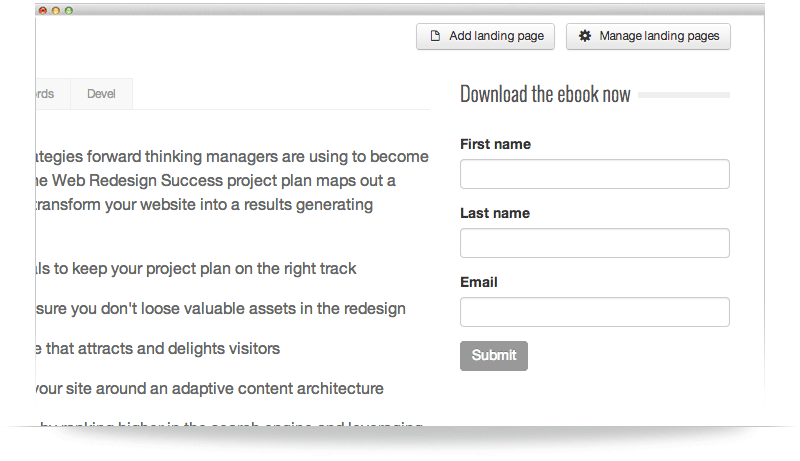This screenshot has height=461, width=800.
Task: Click the line 'that attracts and delights visitors'
Action: pos(163,349)
